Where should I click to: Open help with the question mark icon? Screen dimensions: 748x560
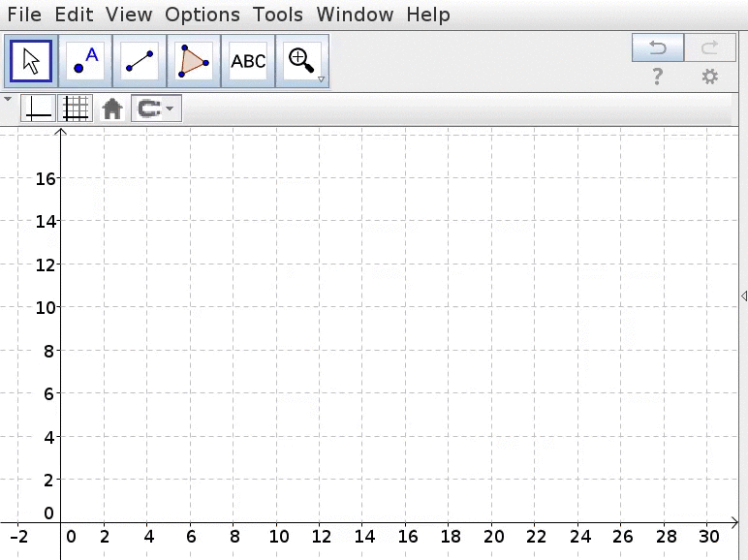pyautogui.click(x=658, y=77)
